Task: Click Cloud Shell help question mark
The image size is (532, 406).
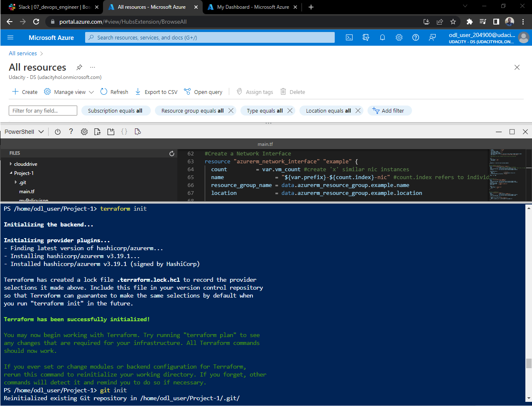Action: [71, 131]
